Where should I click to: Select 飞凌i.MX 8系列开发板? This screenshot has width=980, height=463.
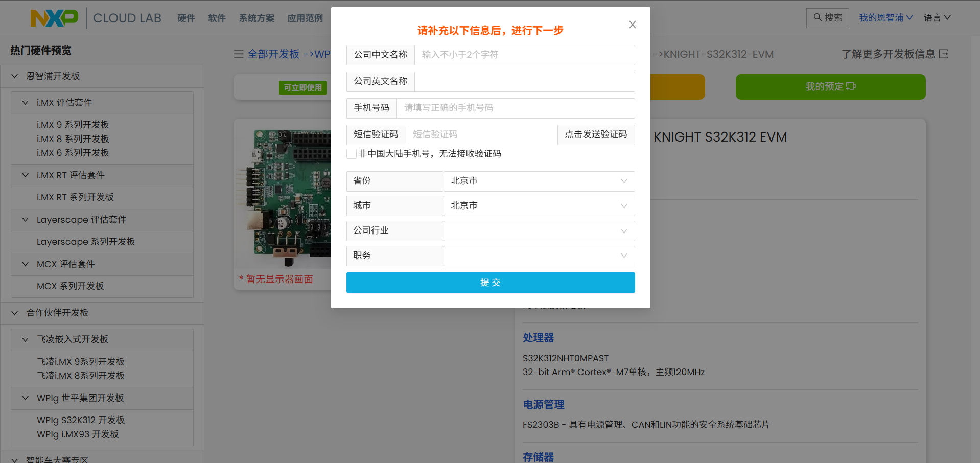(81, 376)
